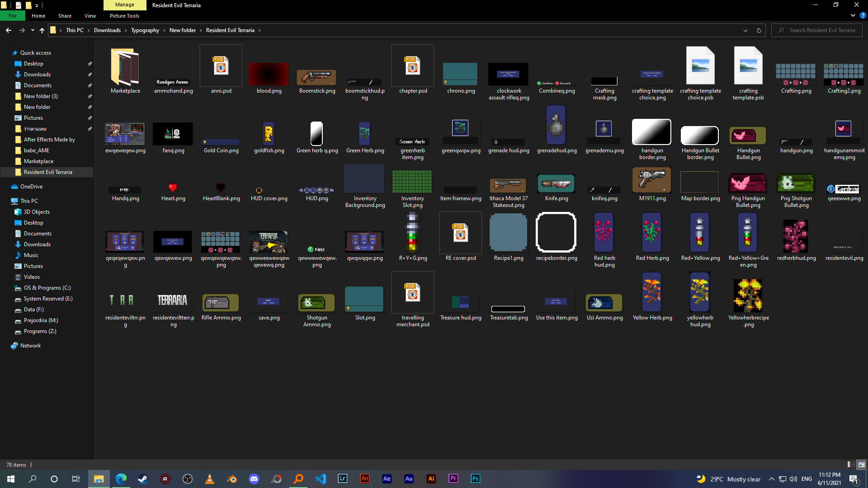
Task: Expand breadcrumb arrow after Resident Evil Terraria
Action: coord(259,30)
